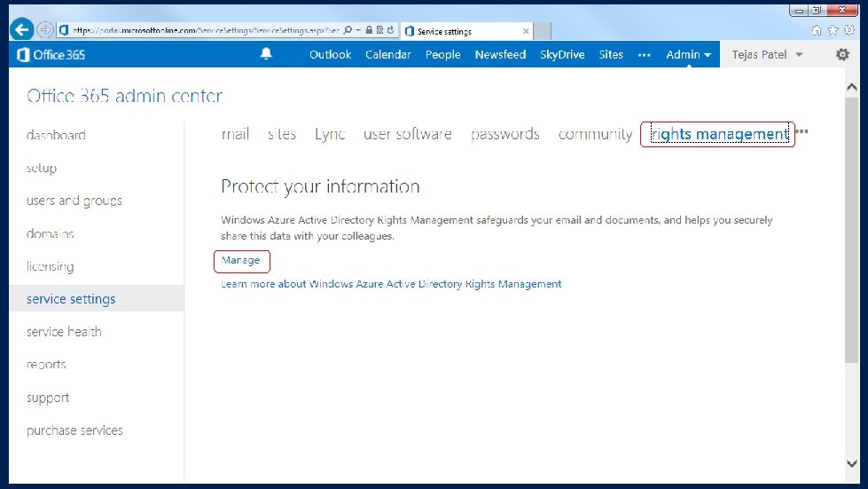The height and width of the screenshot is (489, 868).
Task: Go to dashboard in left sidebar
Action: pos(56,135)
